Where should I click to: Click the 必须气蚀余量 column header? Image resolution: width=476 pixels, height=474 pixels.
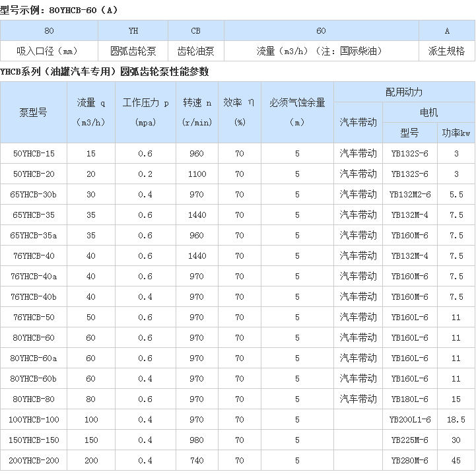297,103
